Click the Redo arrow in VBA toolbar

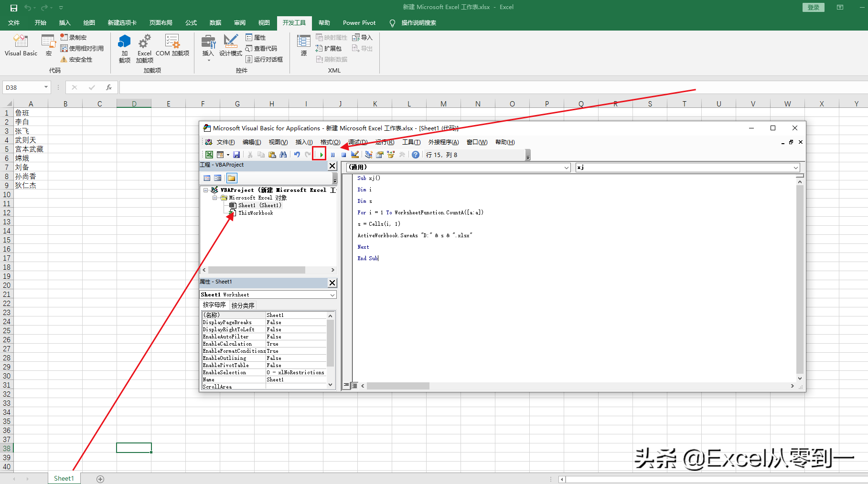pyautogui.click(x=308, y=155)
